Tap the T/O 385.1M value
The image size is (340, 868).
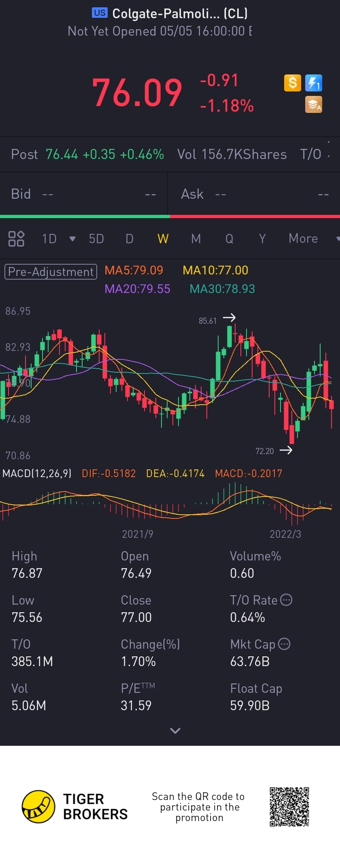[x=32, y=662]
